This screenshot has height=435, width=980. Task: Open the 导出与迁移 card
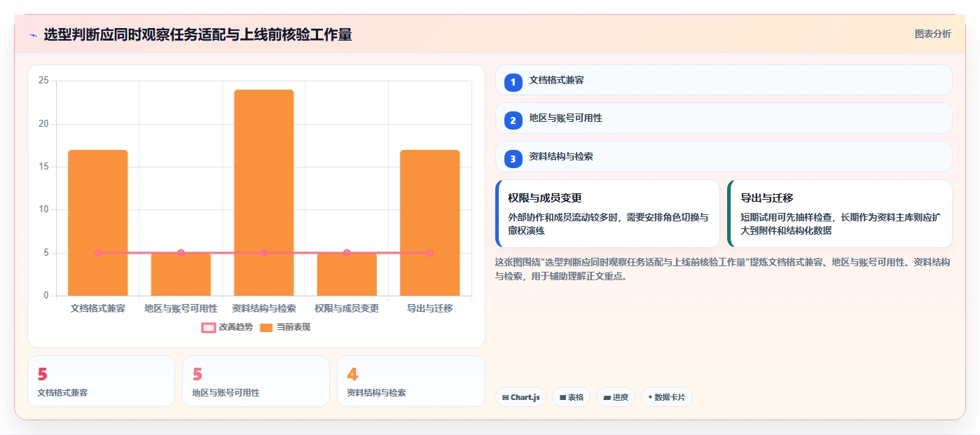(x=840, y=214)
